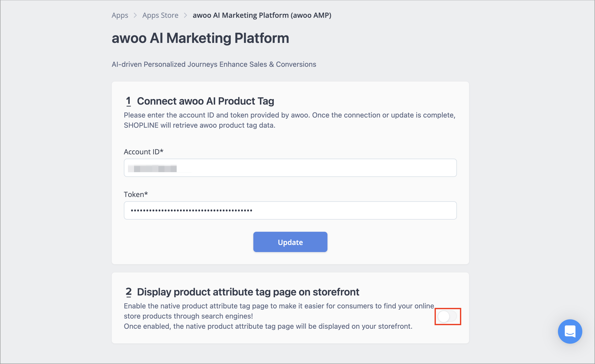Screen dimensions: 595x364
Task: Click the 'Token*' field label
Action: click(x=136, y=194)
